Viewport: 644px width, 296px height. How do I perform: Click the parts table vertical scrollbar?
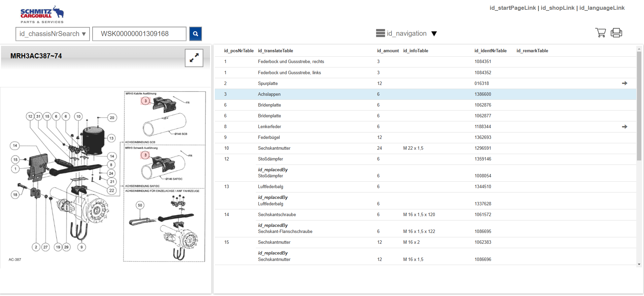[x=639, y=106]
